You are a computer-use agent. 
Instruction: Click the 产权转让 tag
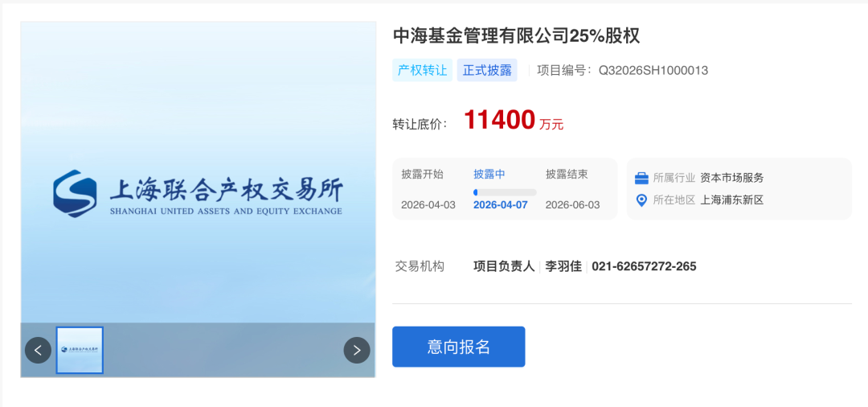click(423, 70)
